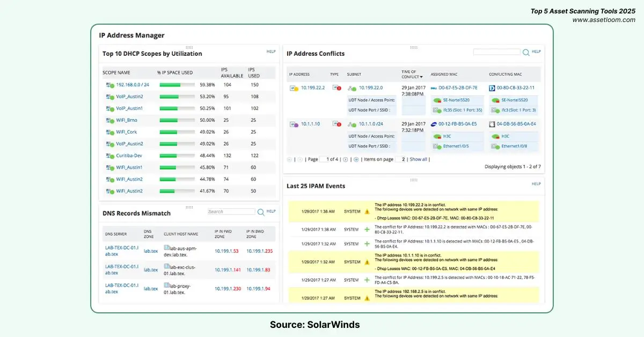Click the scope icon beside WIFI_Brno

click(x=109, y=120)
